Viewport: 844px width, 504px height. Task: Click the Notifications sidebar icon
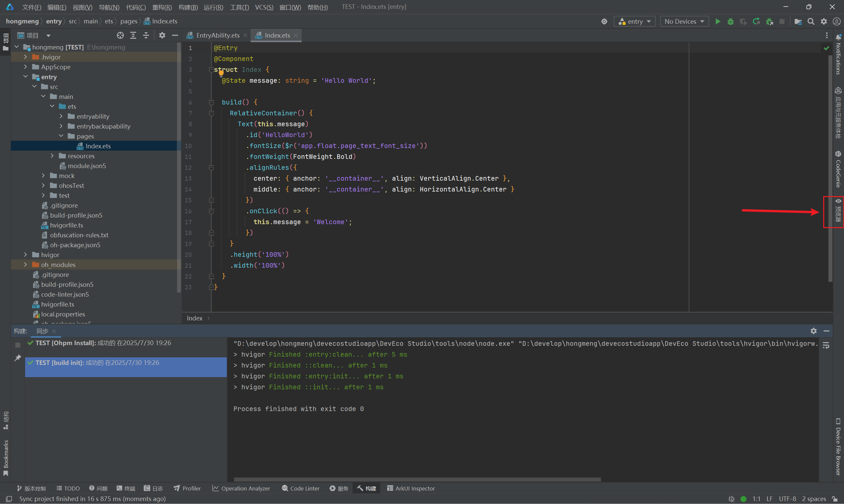[838, 55]
